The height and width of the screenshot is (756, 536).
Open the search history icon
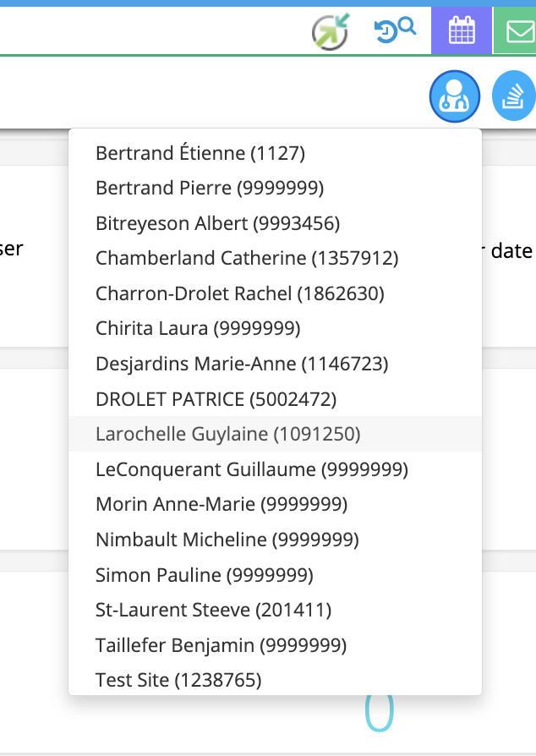(x=395, y=30)
